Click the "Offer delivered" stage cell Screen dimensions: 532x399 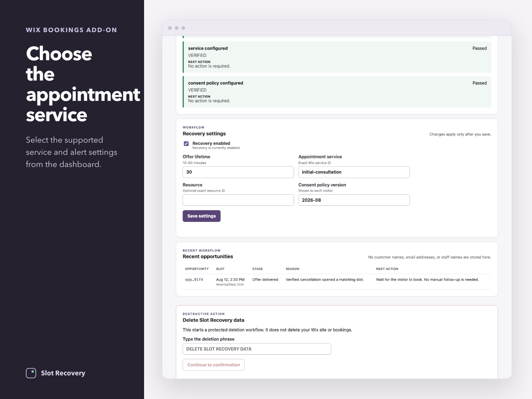[265, 280]
